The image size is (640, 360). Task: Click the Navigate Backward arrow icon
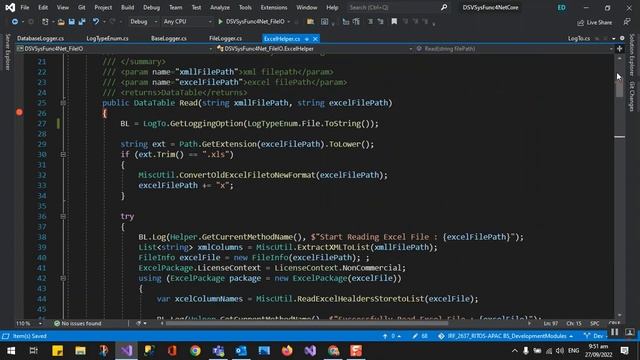[14, 22]
